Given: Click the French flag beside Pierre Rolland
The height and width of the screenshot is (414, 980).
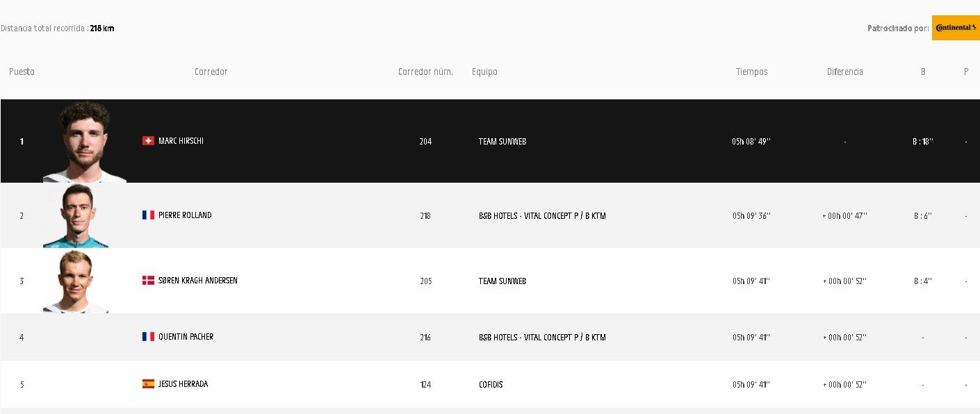Looking at the screenshot, I should click(148, 215).
